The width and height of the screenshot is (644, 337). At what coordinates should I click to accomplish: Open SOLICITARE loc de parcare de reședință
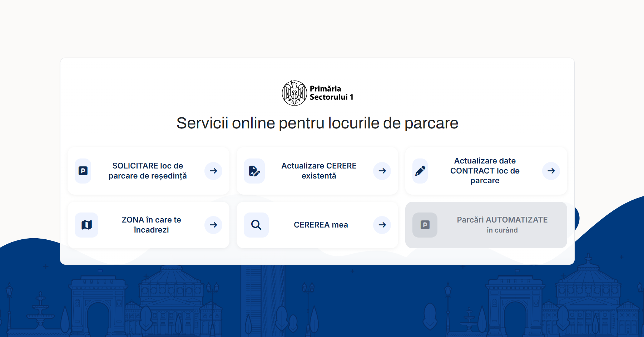(x=148, y=171)
